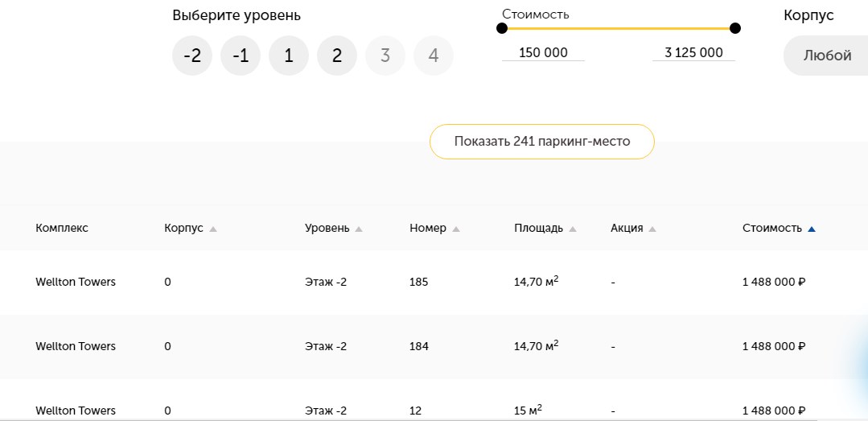Image resolution: width=868 pixels, height=421 pixels.
Task: Click 'Этаж -2' in row 12
Action: 326,411
